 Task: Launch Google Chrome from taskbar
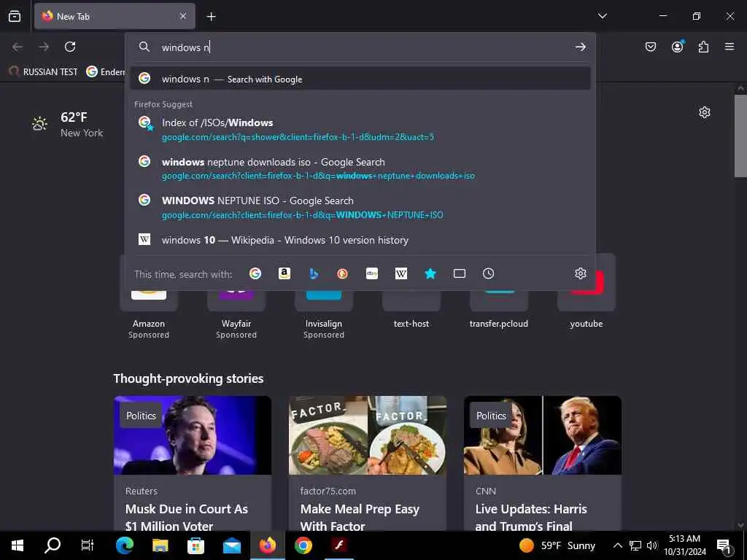(303, 545)
